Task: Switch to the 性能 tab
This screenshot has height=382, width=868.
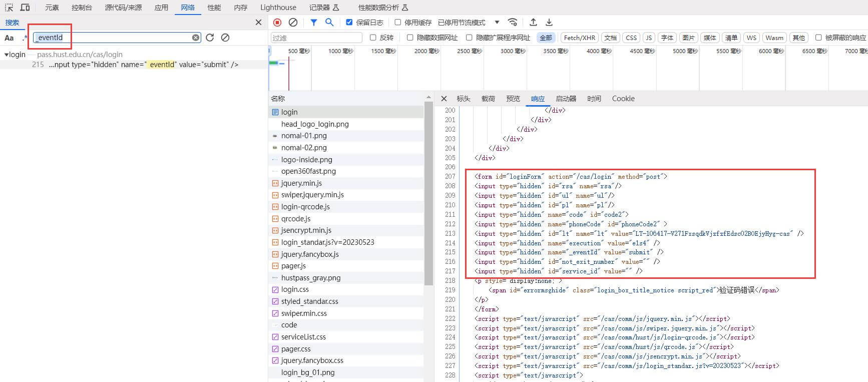Action: pyautogui.click(x=214, y=8)
